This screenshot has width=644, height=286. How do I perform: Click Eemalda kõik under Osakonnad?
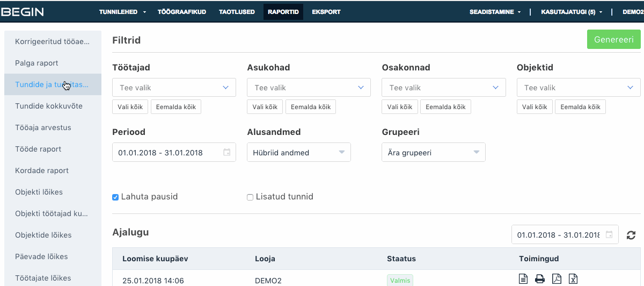pyautogui.click(x=445, y=107)
